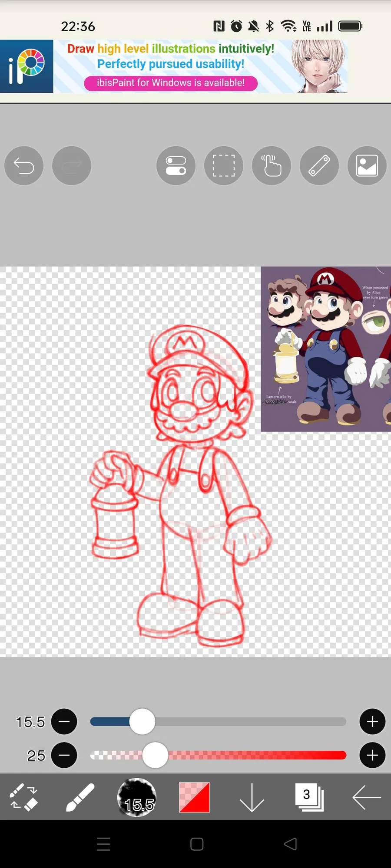Tap the Android home button
Image resolution: width=391 pixels, height=868 pixels.
197,844
